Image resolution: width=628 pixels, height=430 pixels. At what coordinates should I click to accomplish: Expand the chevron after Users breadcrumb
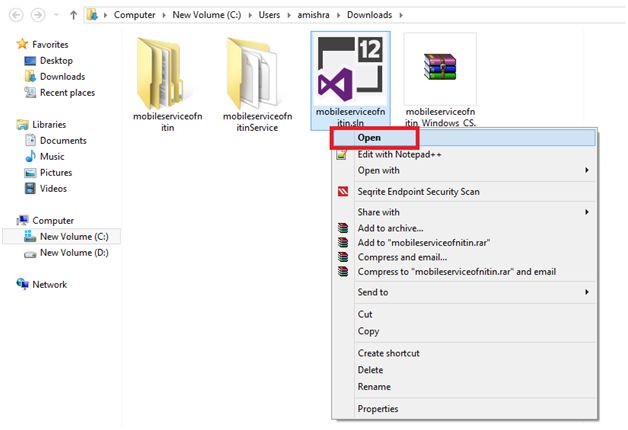click(x=289, y=15)
